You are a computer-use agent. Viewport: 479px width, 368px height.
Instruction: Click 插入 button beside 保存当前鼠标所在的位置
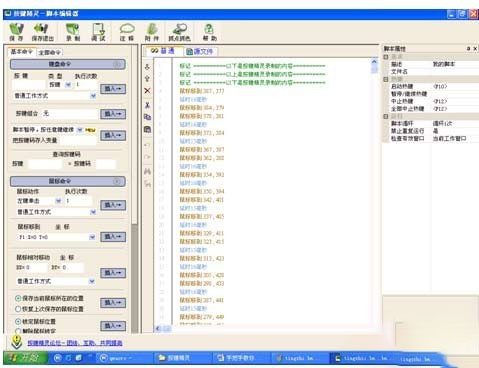(x=113, y=303)
